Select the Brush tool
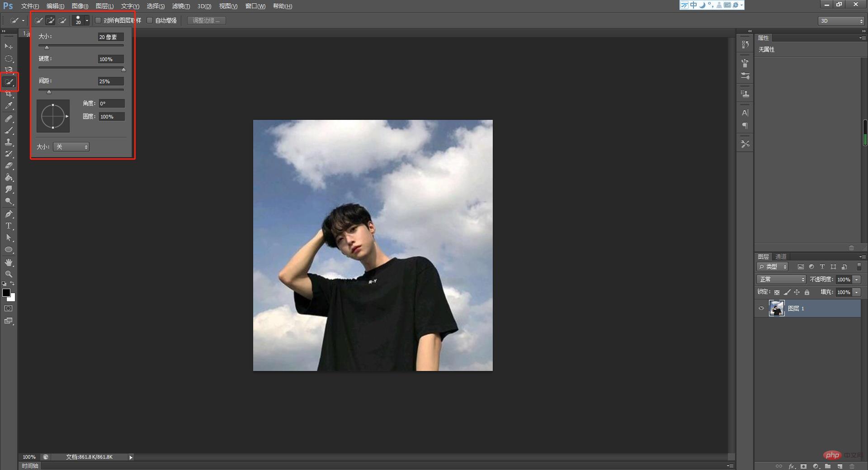The image size is (868, 470). point(9,130)
